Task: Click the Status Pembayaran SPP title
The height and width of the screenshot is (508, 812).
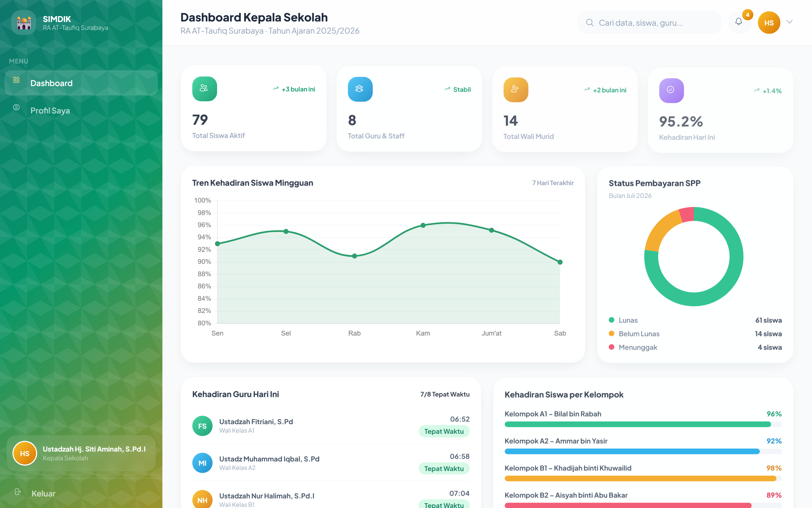Action: tap(654, 183)
